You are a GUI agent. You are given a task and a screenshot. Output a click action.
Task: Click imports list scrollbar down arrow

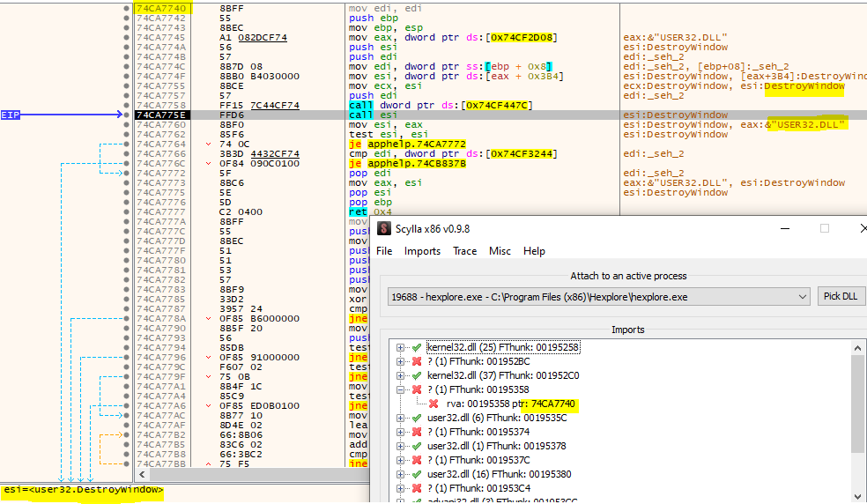(x=857, y=496)
